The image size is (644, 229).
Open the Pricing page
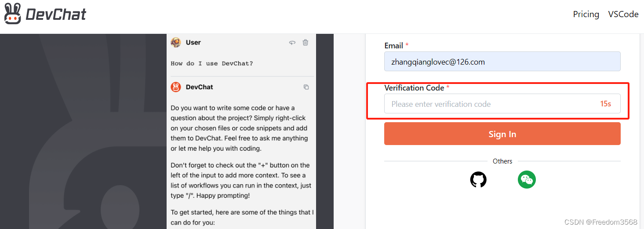(586, 14)
